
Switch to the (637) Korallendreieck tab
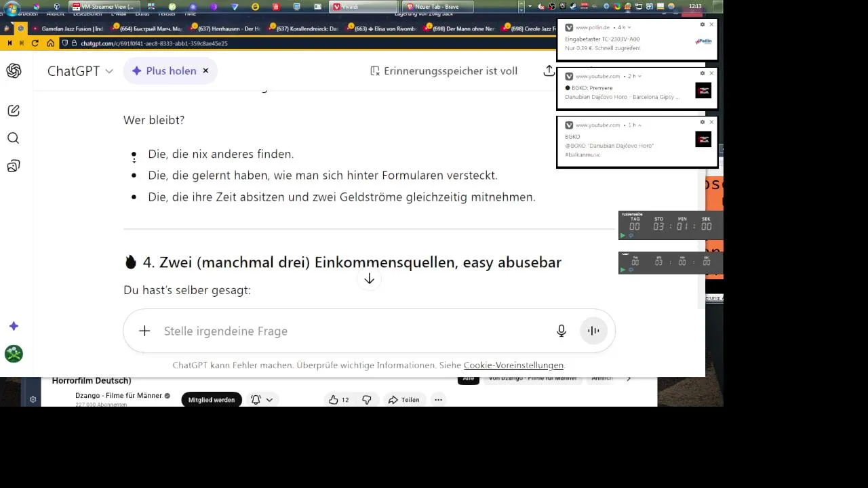point(304,28)
